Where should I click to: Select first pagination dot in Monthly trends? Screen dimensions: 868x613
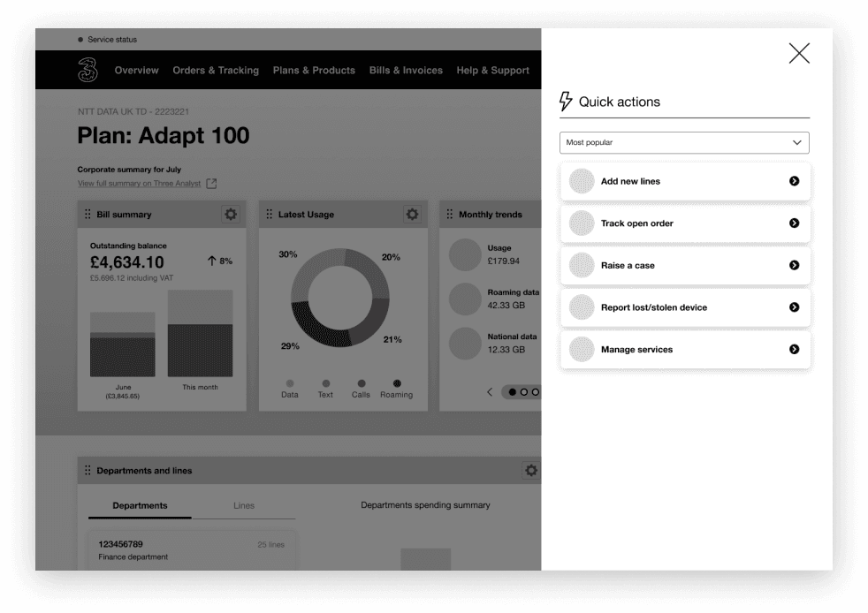[x=512, y=392]
